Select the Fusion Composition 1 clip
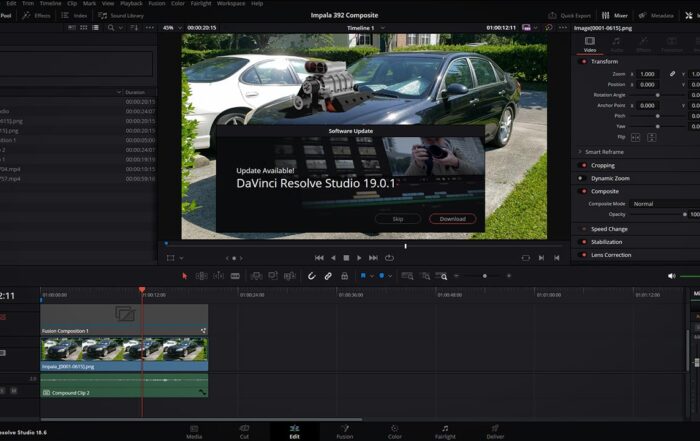 click(124, 320)
